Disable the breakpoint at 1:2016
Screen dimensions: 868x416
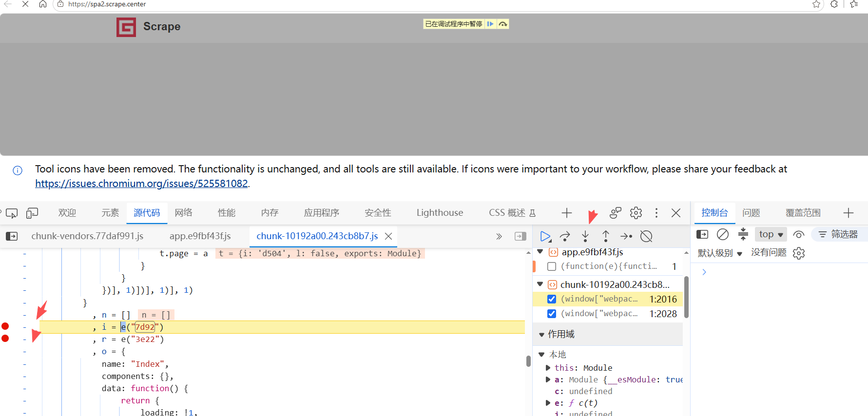coord(552,299)
